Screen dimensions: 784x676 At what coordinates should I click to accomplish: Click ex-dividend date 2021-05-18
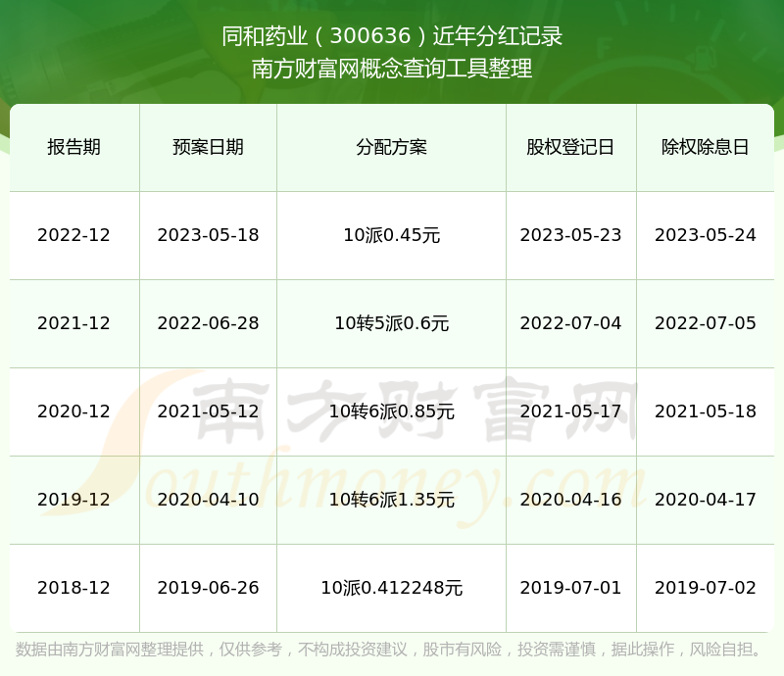(x=705, y=411)
